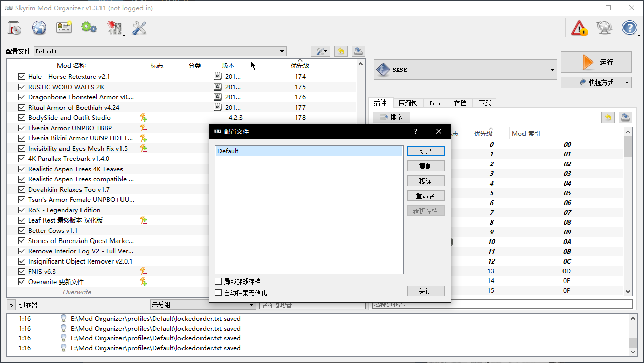The width and height of the screenshot is (644, 363).
Task: Click the mod list restore backup arrow icon
Action: (340, 51)
